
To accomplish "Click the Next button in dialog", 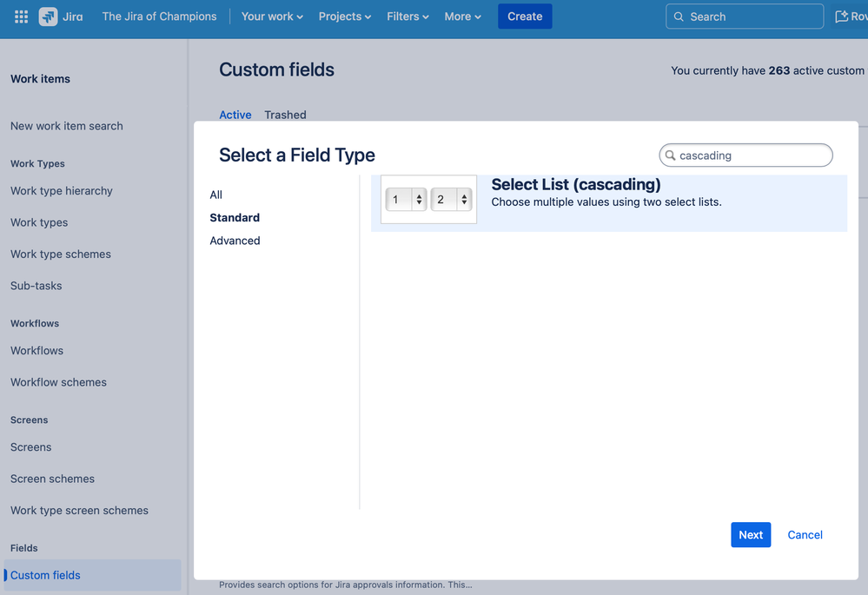I will click(x=751, y=535).
